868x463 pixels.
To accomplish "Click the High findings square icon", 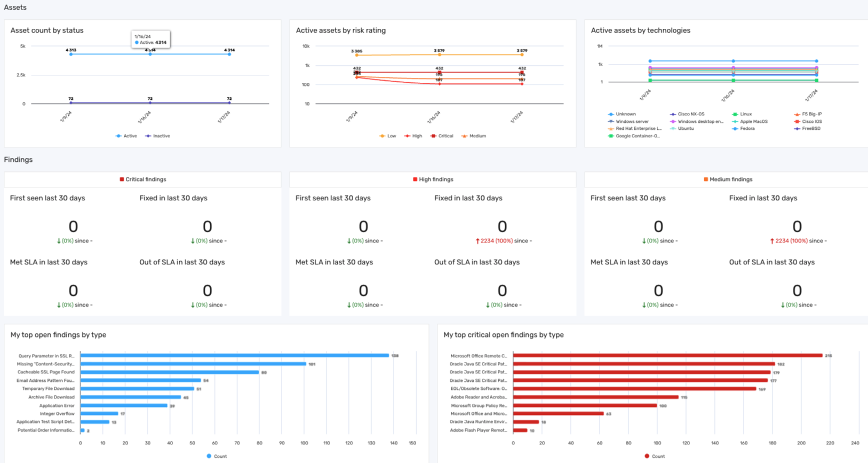I will pyautogui.click(x=415, y=179).
